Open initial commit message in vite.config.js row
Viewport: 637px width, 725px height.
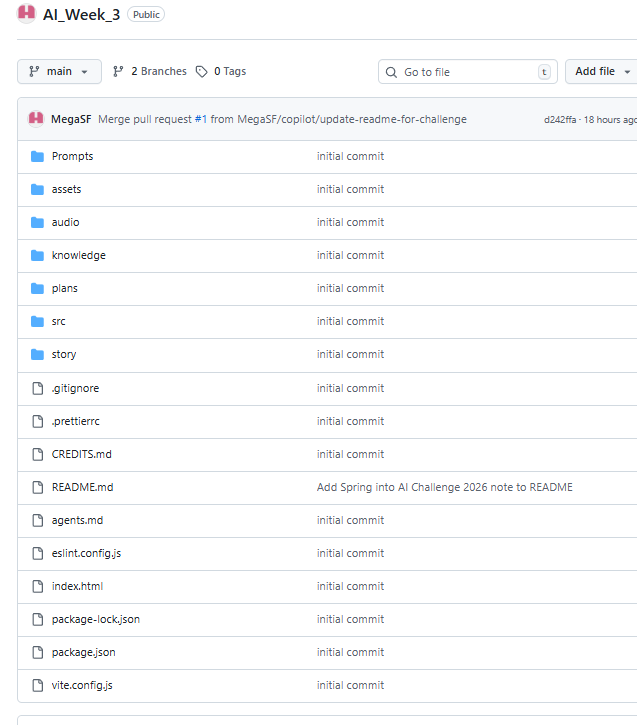pyautogui.click(x=350, y=685)
